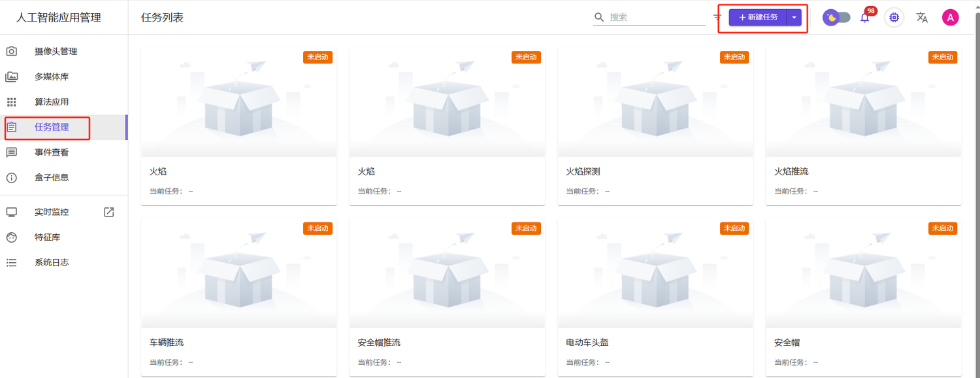Select 任务管理 in the sidebar
Screen dimensions: 980x378
(52, 127)
